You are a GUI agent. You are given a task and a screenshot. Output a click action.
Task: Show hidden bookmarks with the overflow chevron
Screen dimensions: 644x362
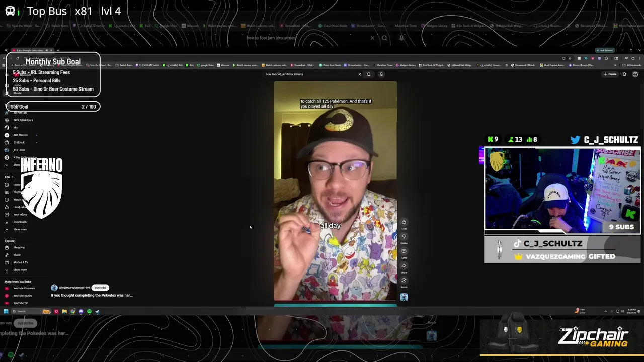pyautogui.click(x=615, y=65)
